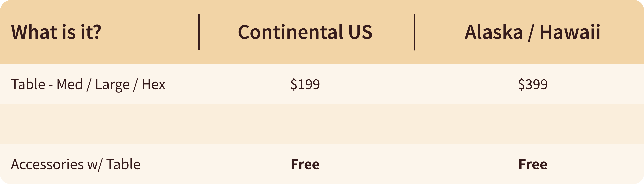Click the word "Med" in the table row
The image size is (644, 184).
click(x=70, y=84)
